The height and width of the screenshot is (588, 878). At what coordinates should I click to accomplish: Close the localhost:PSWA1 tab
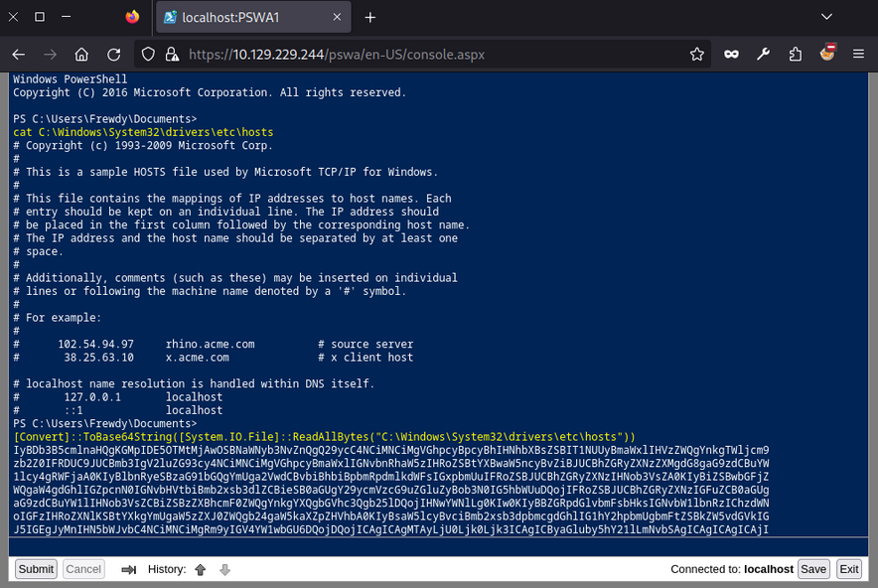pos(337,17)
